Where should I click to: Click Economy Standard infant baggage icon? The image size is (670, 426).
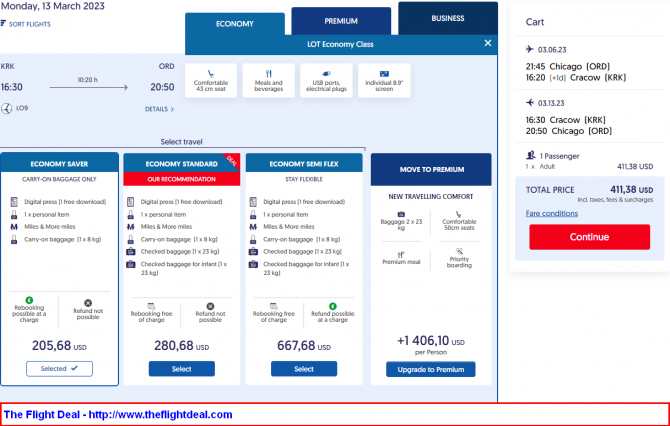click(x=131, y=264)
